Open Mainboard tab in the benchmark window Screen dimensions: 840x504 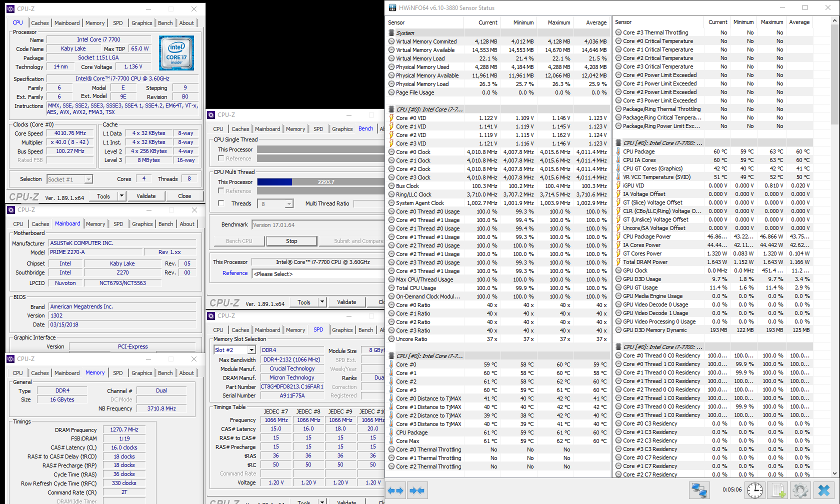(x=267, y=129)
